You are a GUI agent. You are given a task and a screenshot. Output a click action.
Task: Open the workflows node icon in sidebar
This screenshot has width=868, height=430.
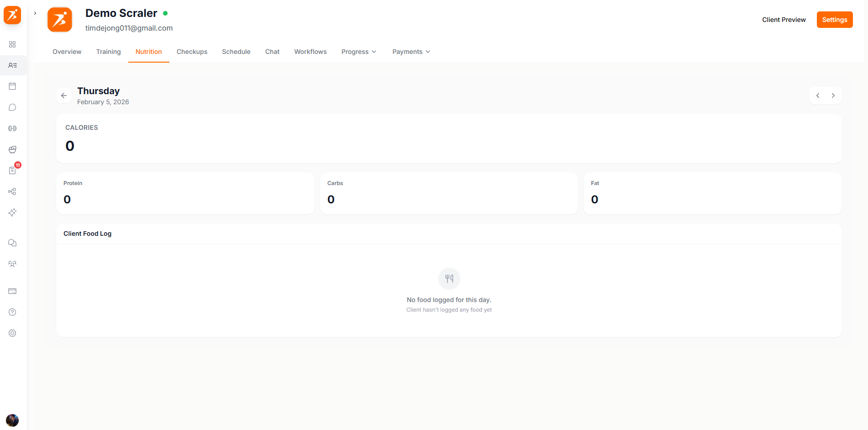(x=12, y=191)
